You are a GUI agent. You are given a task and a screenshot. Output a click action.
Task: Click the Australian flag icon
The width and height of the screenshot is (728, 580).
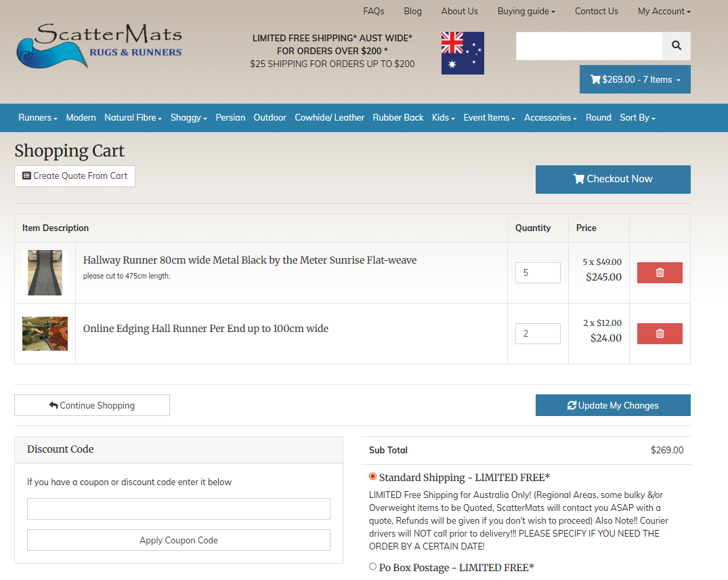click(463, 53)
